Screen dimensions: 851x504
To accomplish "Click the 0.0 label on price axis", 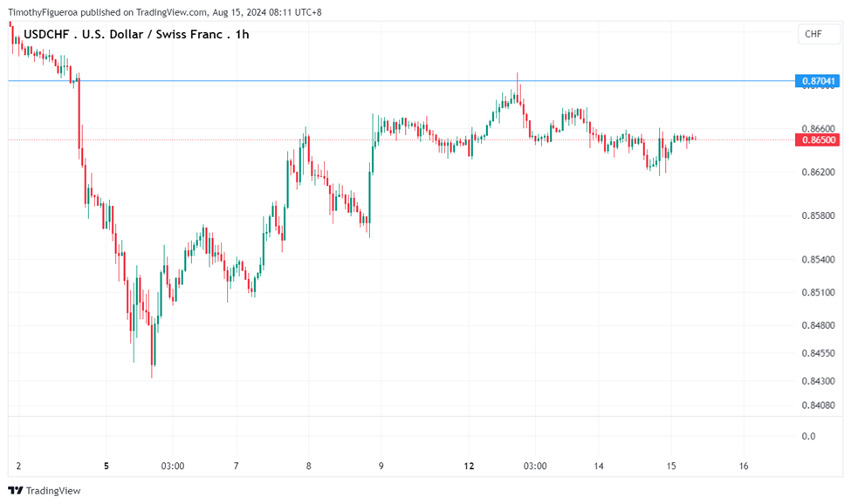I will point(808,436).
